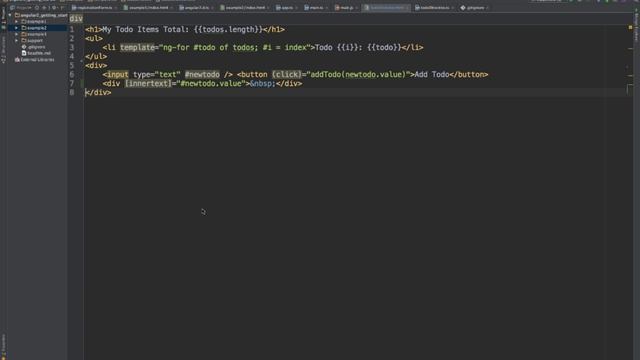Click the &nbsp; entity on line 7
The image size is (640, 360).
point(263,83)
